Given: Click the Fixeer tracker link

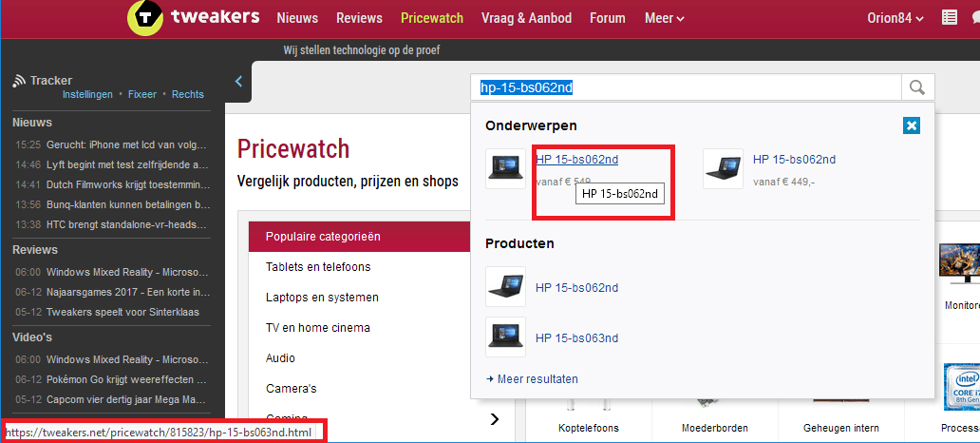Looking at the screenshot, I should [x=142, y=94].
